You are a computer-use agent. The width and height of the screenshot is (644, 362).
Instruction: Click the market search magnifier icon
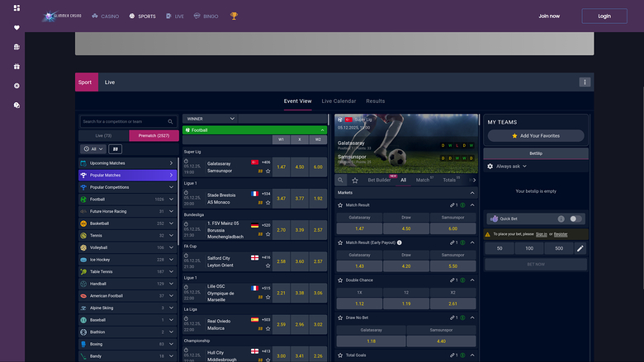click(340, 180)
